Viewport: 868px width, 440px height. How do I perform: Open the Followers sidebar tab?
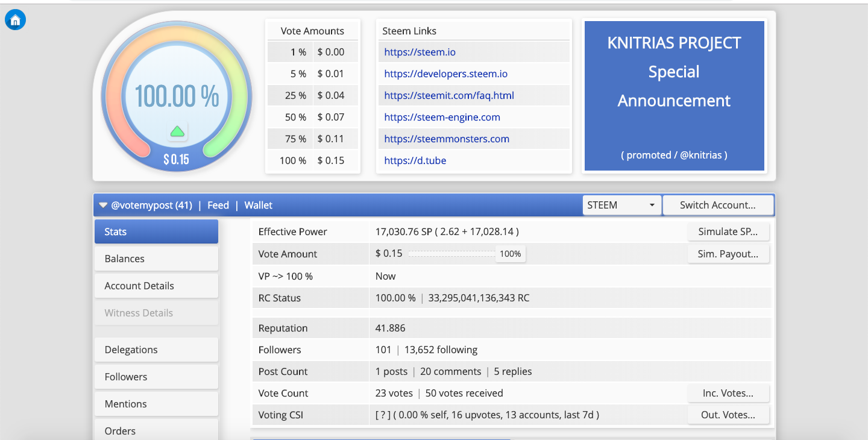(x=156, y=377)
